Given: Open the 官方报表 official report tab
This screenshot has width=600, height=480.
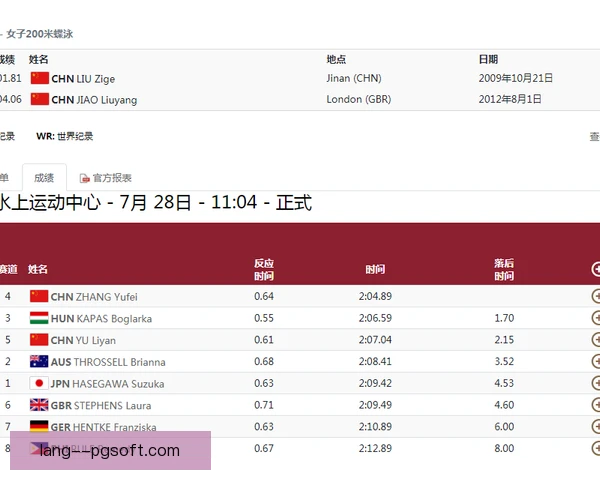Looking at the screenshot, I should [x=112, y=178].
